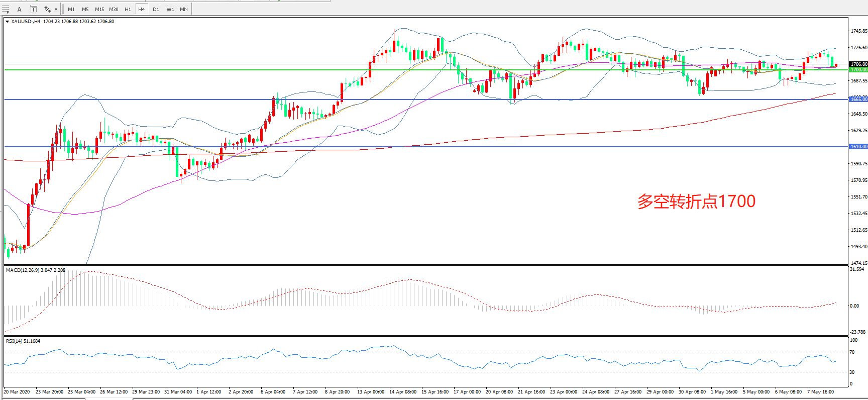Image resolution: width=868 pixels, height=400 pixels.
Task: Change chart to W1 weekly timeframe
Action: (170, 9)
